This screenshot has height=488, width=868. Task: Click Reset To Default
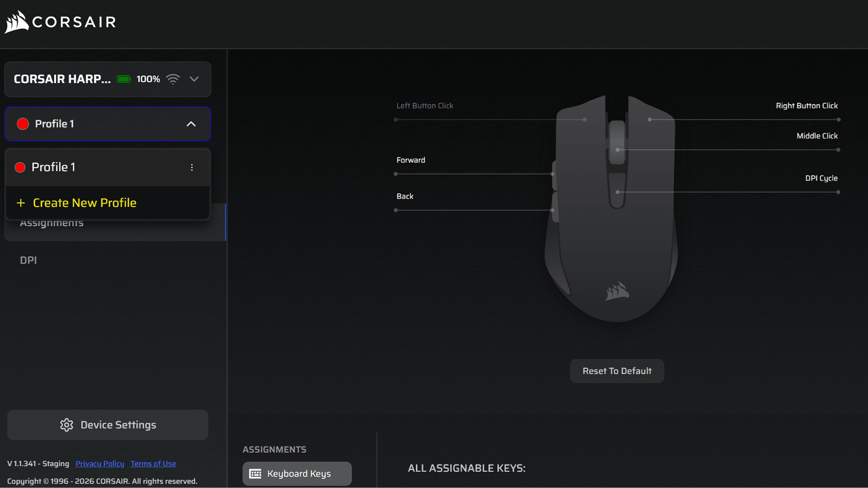(x=617, y=371)
